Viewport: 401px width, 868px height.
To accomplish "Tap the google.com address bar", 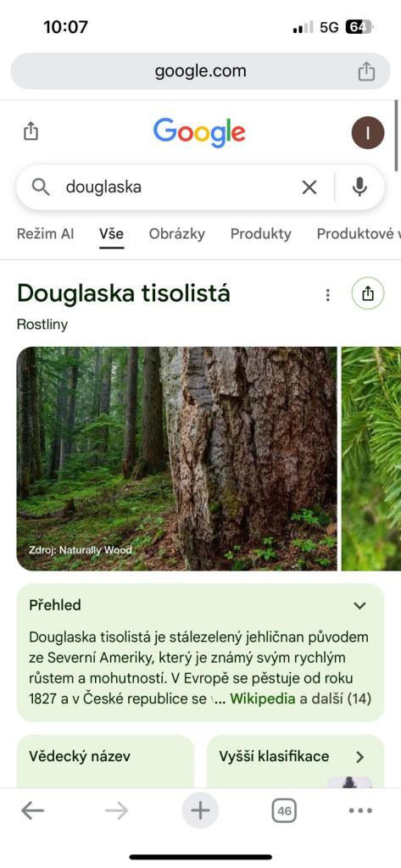I will click(200, 71).
